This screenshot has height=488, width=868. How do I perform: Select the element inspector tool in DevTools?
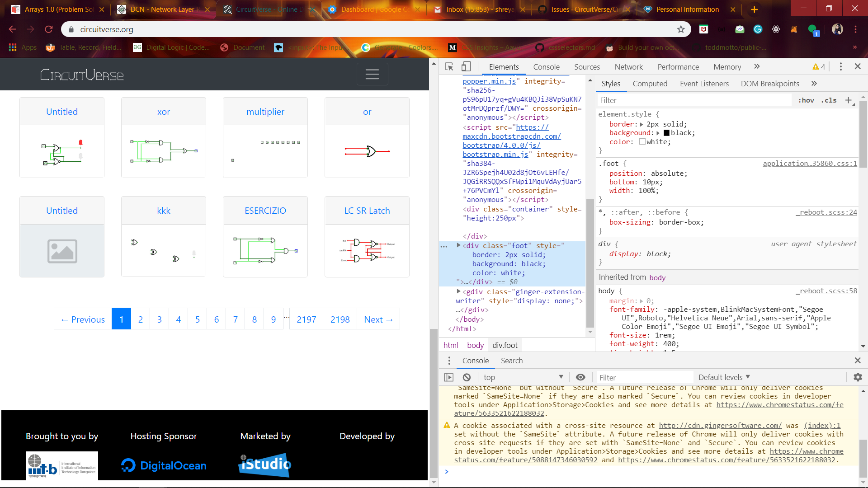point(449,66)
